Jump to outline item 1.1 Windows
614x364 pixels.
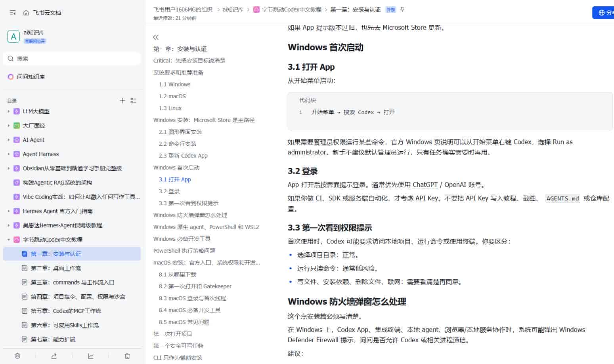[x=175, y=84]
